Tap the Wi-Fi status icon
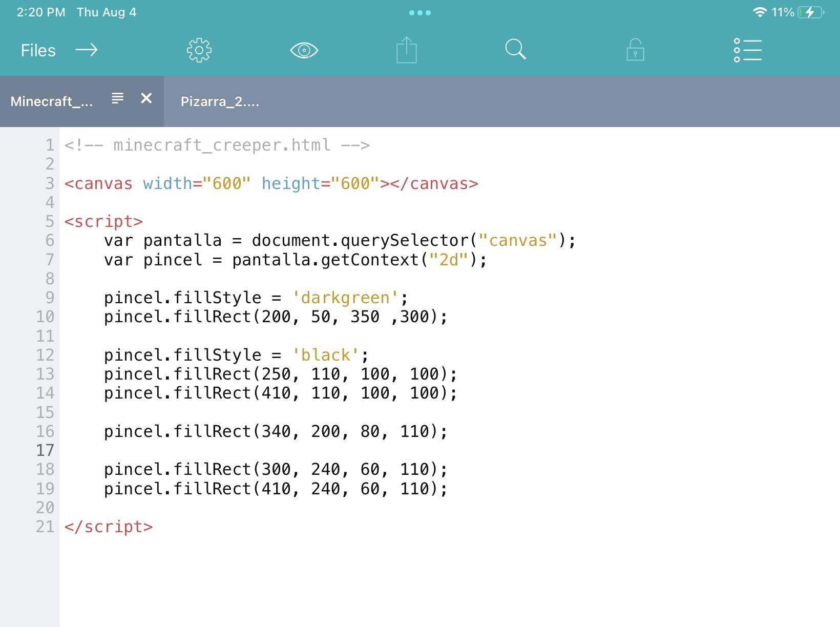 [760, 12]
